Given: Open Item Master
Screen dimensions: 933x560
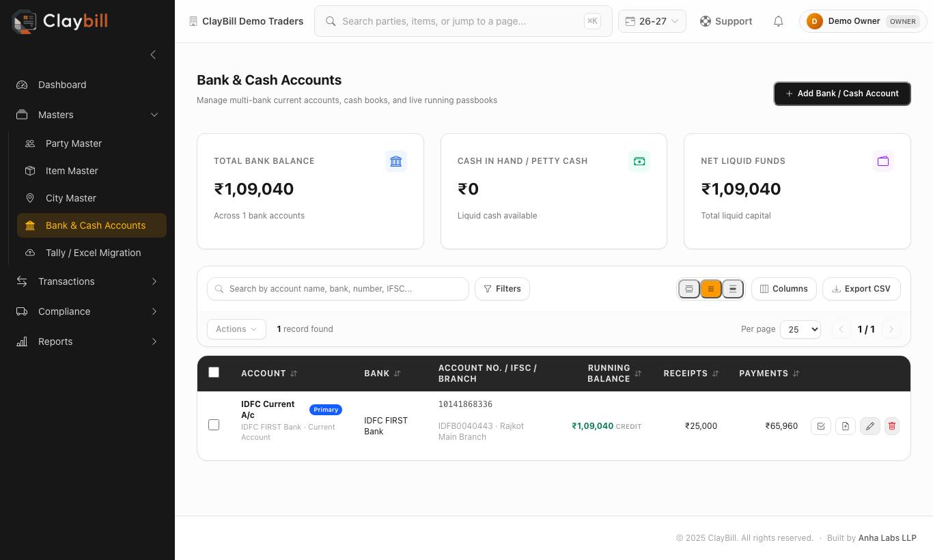Looking at the screenshot, I should tap(92, 171).
